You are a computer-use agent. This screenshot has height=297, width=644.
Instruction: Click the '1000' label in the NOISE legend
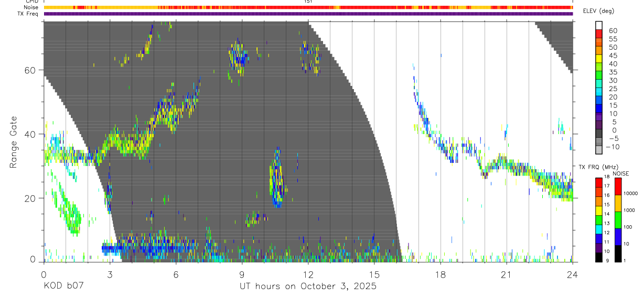[x=630, y=210]
